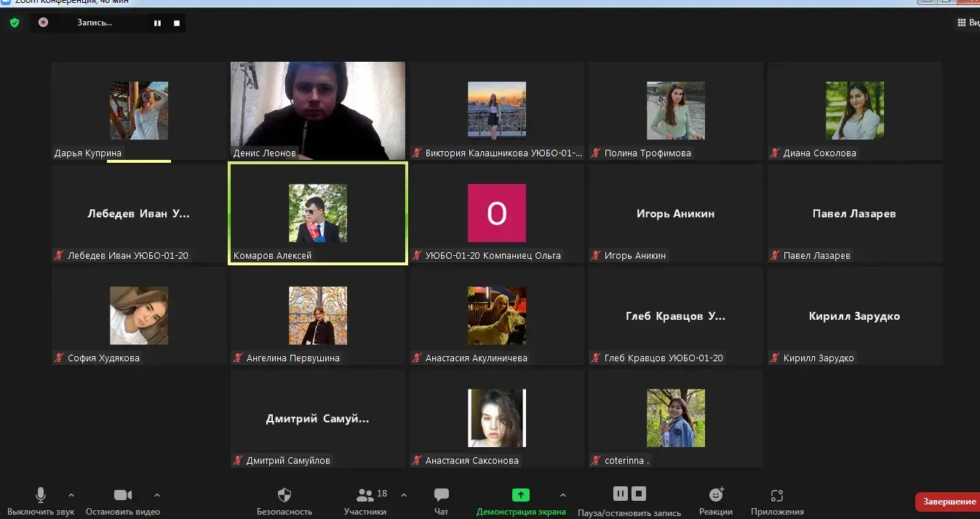Click the pink O avatar of Компаниец Ольга
Viewport: 980px width, 519px height.
pos(497,213)
